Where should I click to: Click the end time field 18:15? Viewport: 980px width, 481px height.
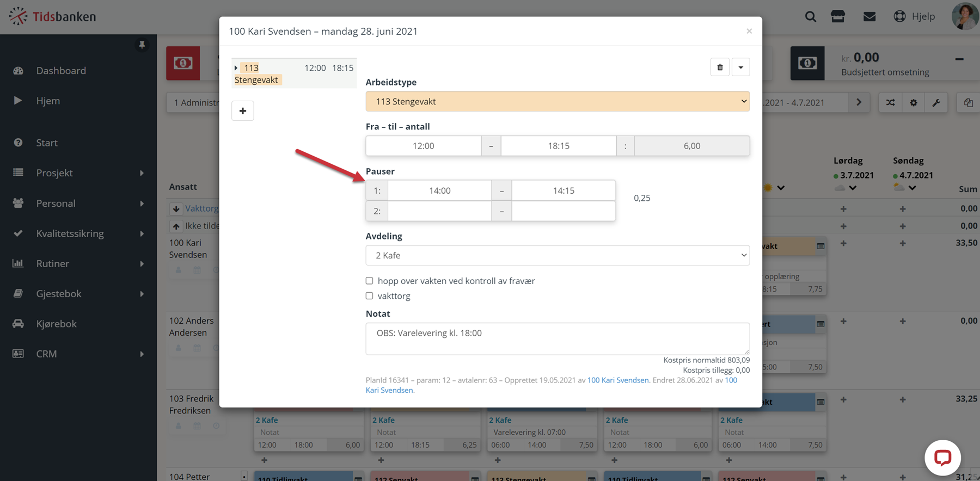pyautogui.click(x=559, y=146)
